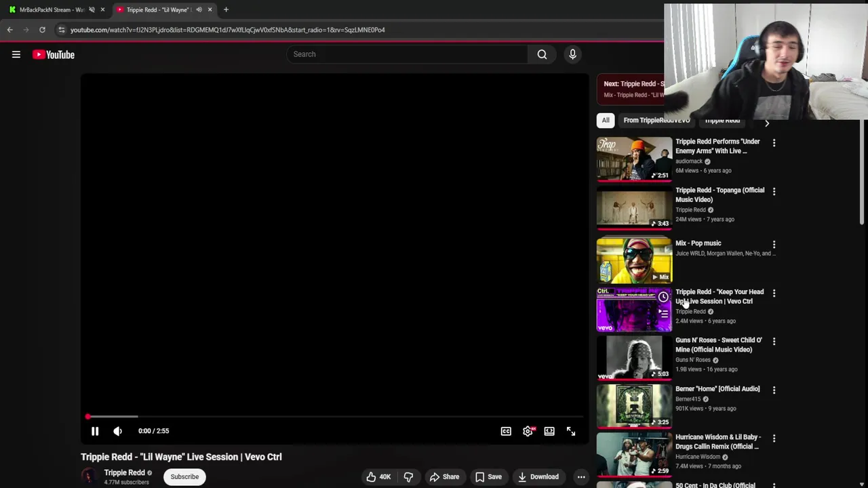
Task: Open Topanga music video thumbnail
Action: (x=634, y=207)
